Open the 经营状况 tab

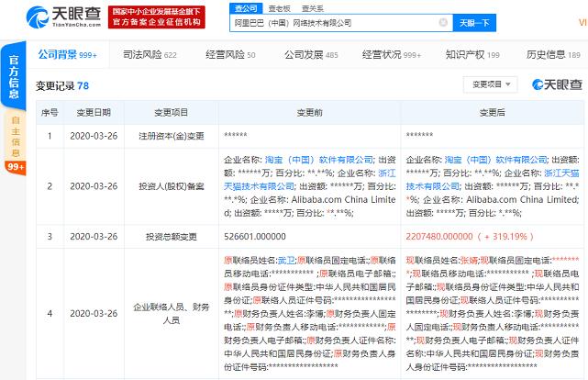tap(392, 55)
